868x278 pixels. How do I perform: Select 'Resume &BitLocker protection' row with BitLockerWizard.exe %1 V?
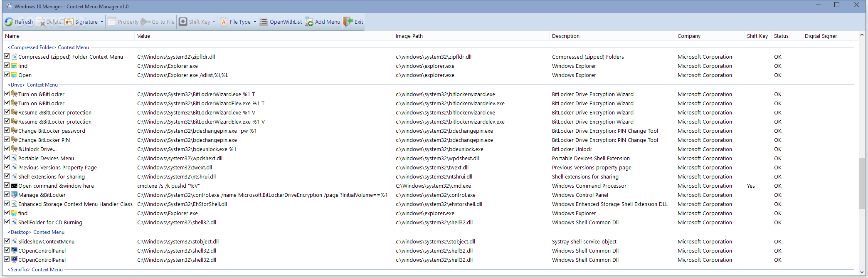pyautogui.click(x=429, y=112)
